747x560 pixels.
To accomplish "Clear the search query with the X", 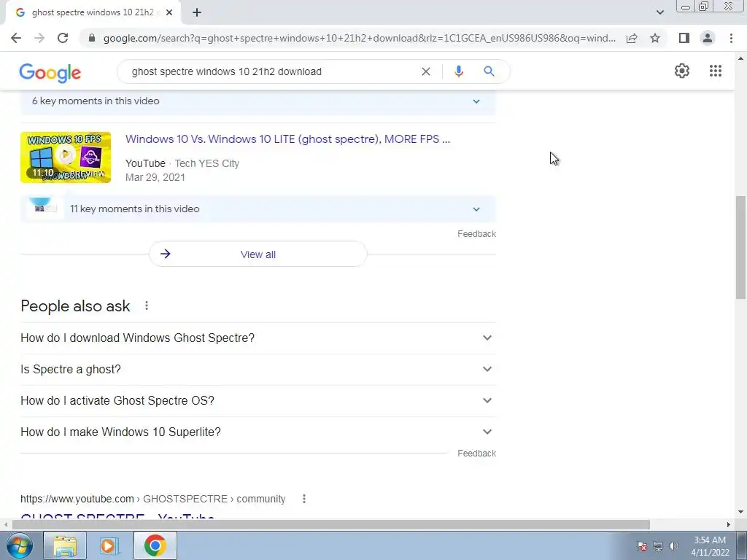I will click(x=426, y=71).
